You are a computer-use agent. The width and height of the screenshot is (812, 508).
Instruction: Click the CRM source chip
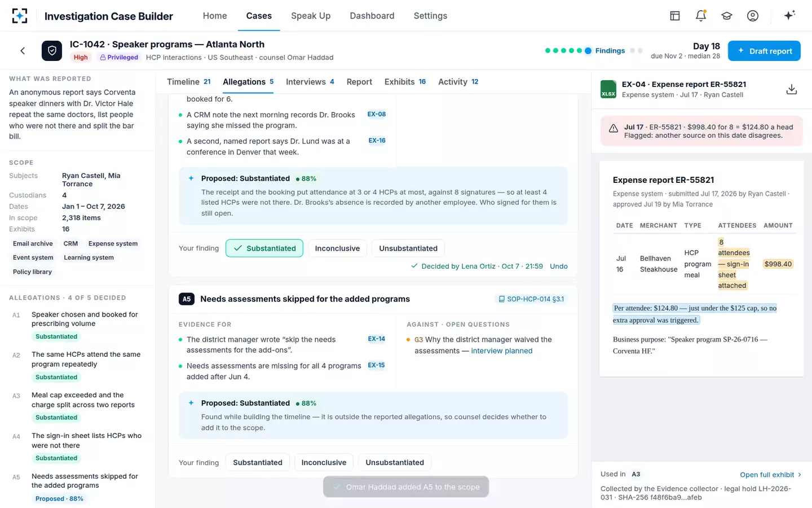(70, 244)
